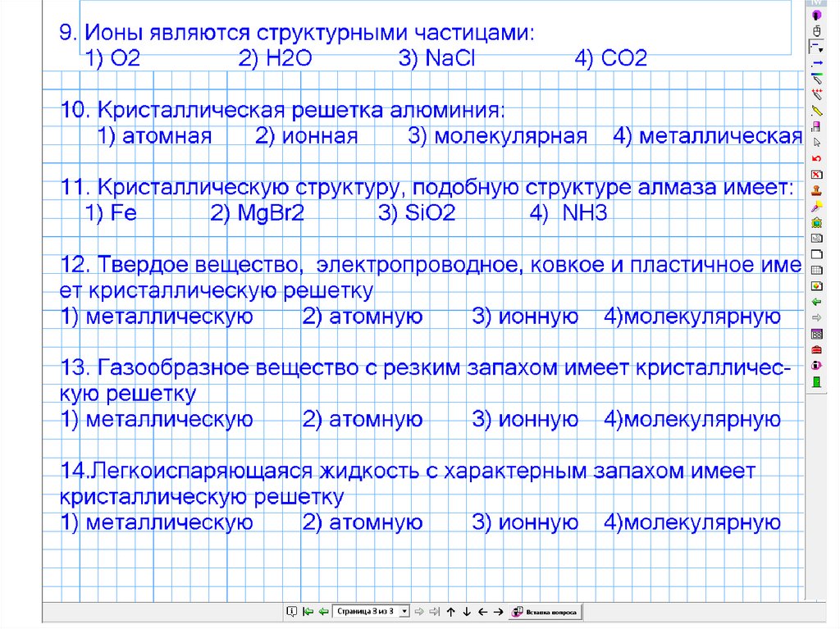Image resolution: width=840 pixels, height=629 pixels.
Task: Open the 'Страница 3 из 3' page dropdown
Action: pos(372,611)
